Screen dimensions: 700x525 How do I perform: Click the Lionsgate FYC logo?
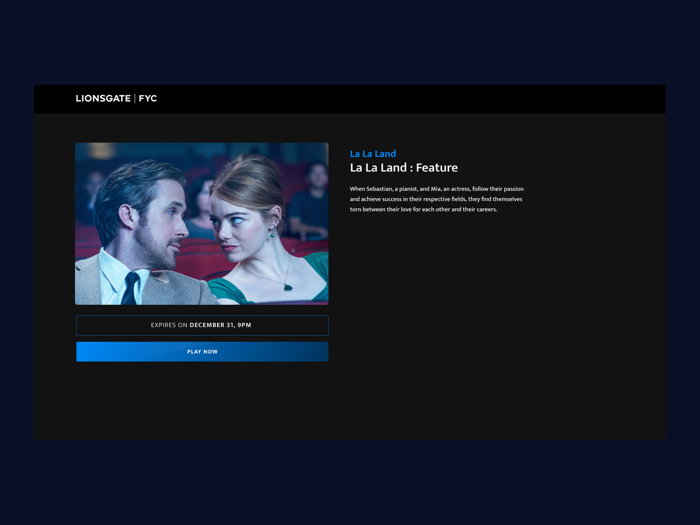point(116,98)
